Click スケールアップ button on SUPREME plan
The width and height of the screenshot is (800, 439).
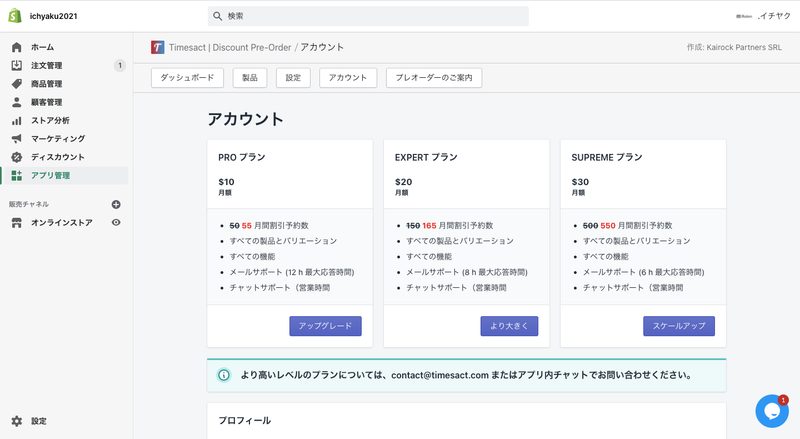(679, 326)
